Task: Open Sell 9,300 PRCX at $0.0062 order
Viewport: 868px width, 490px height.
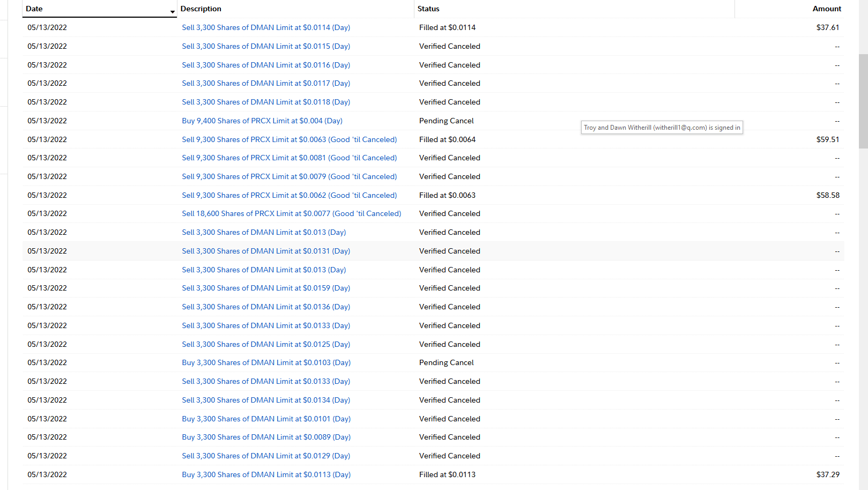Action: point(289,195)
